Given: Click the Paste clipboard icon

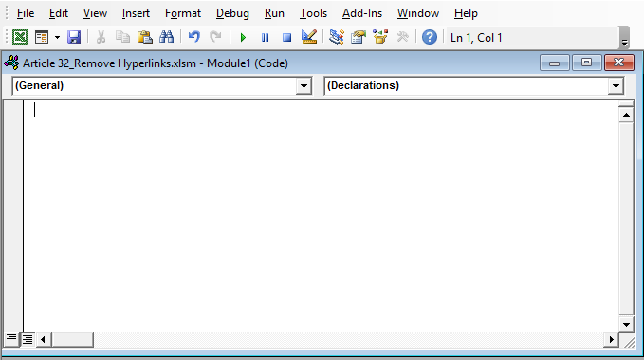Looking at the screenshot, I should 144,37.
